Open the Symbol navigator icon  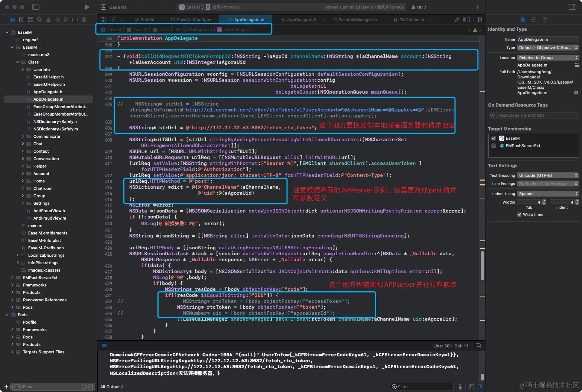point(30,20)
